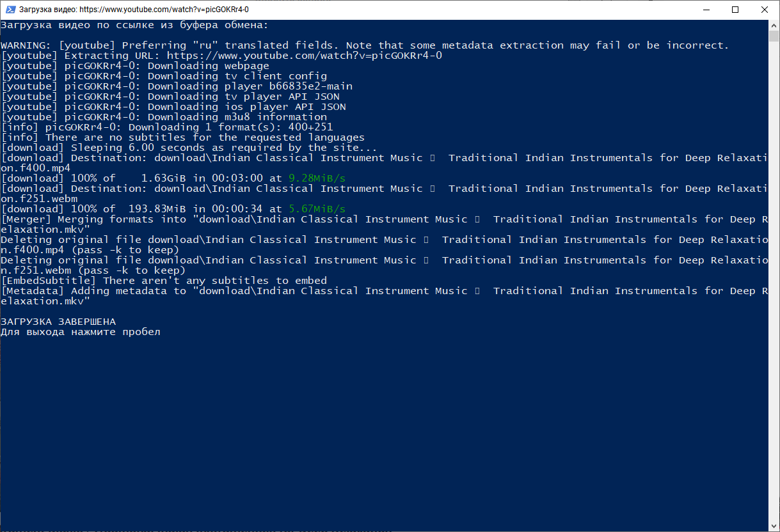This screenshot has height=532, width=780.
Task: Click the "ЗАГРУЗКА ЗАВЕРШЕНА" message
Action: pos(58,322)
